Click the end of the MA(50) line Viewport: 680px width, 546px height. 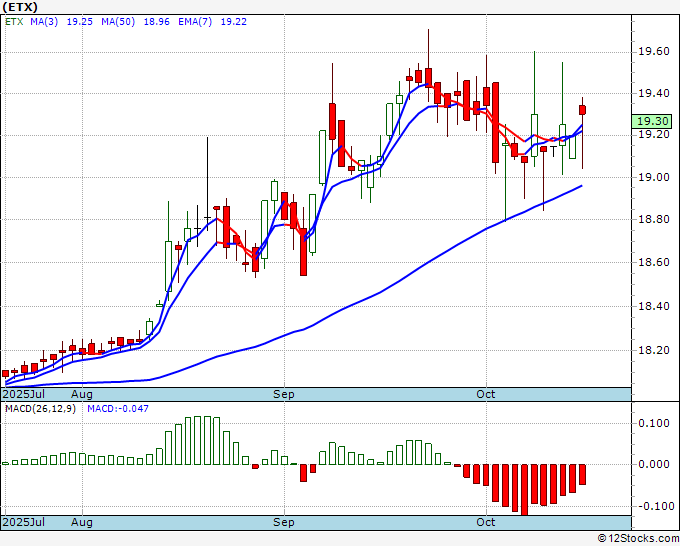[581, 186]
